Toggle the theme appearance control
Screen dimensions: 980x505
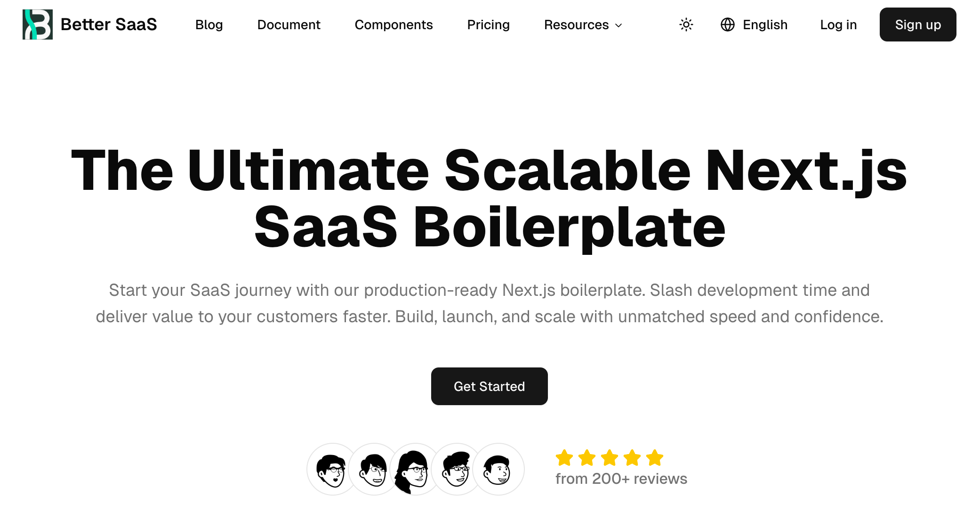(x=686, y=24)
